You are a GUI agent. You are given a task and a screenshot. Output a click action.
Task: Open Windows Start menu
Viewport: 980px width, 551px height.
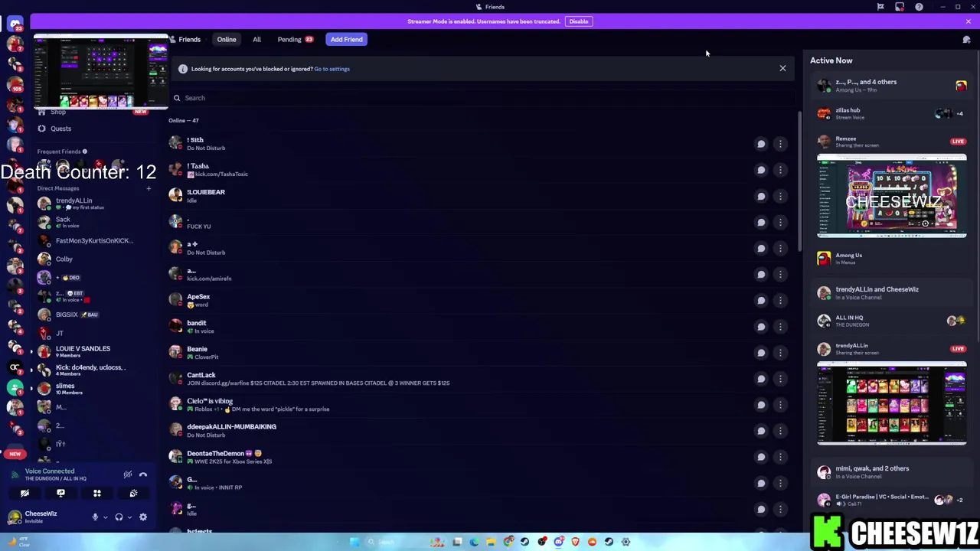[354, 542]
